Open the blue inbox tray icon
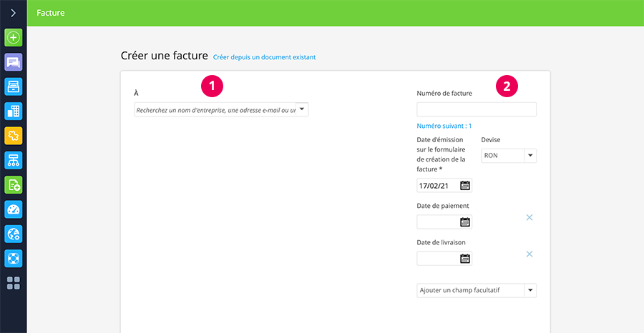The height and width of the screenshot is (333, 644). 13,86
